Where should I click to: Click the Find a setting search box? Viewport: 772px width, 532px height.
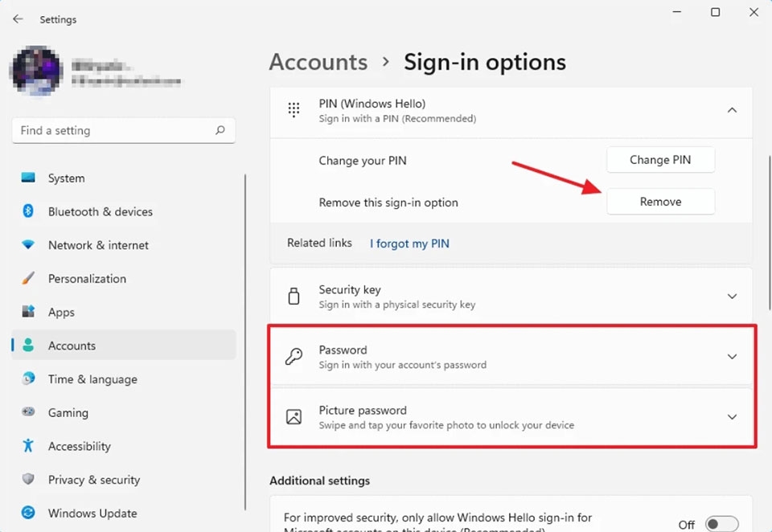click(x=113, y=130)
